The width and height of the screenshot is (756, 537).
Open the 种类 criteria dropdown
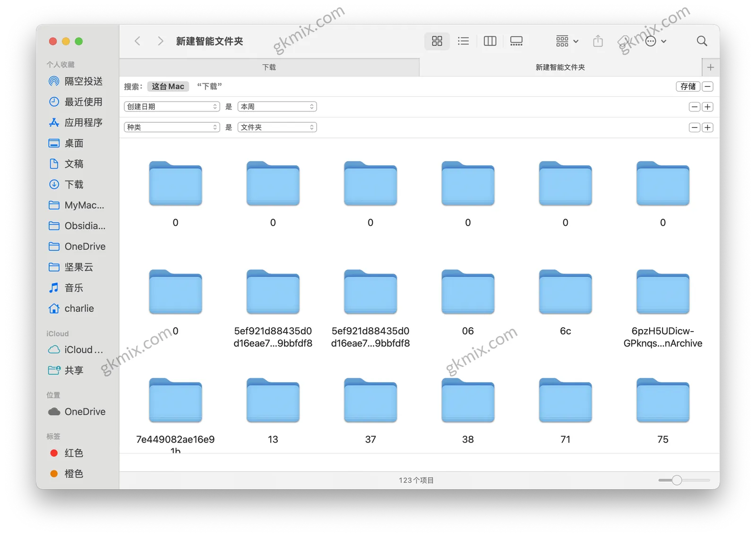tap(172, 127)
